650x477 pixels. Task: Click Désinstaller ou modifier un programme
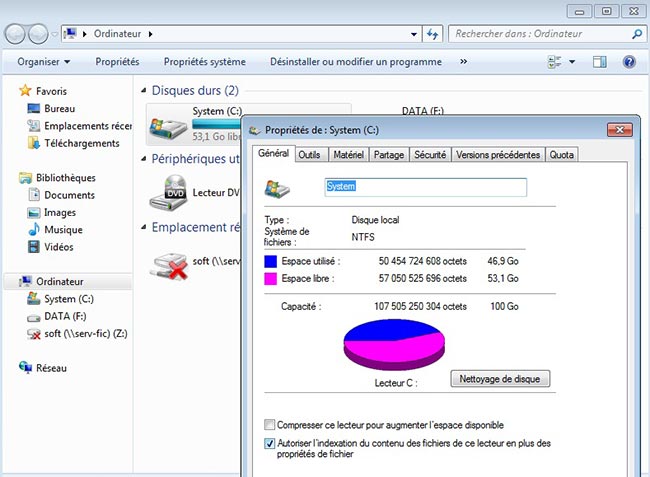356,62
